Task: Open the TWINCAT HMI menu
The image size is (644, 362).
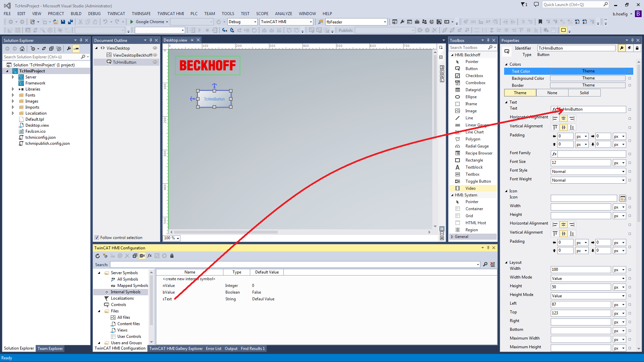Action: point(170,14)
